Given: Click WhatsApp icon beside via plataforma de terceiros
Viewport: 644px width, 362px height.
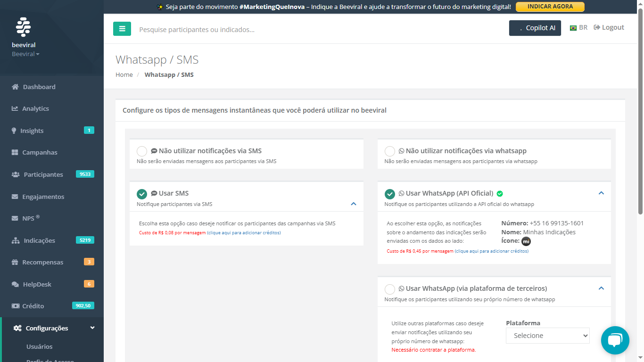Looking at the screenshot, I should point(402,288).
